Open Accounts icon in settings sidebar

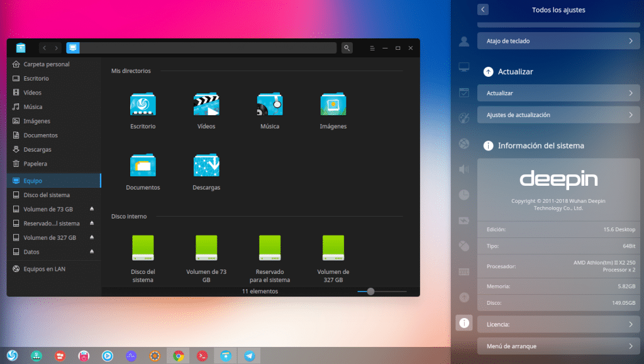(464, 41)
